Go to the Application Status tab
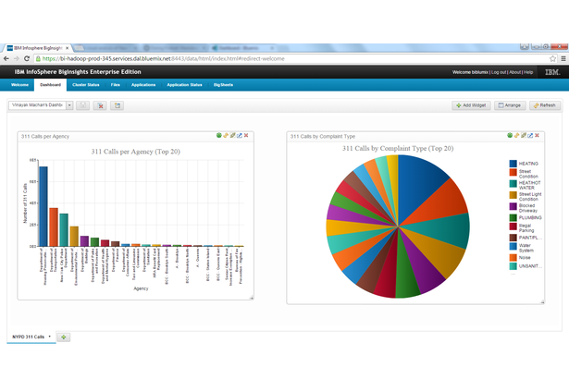The height and width of the screenshot is (392, 569). tap(184, 85)
